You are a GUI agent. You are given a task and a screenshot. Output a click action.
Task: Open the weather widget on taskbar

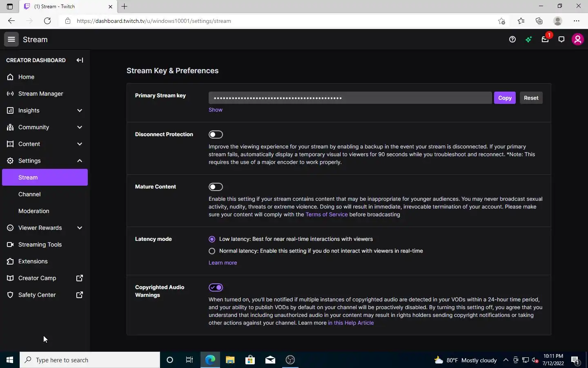tap(465, 360)
